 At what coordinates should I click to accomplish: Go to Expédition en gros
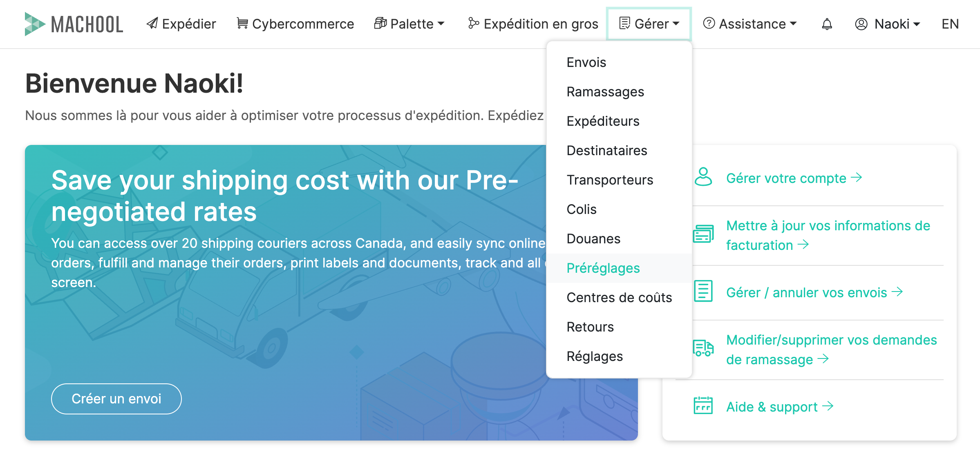tap(533, 24)
